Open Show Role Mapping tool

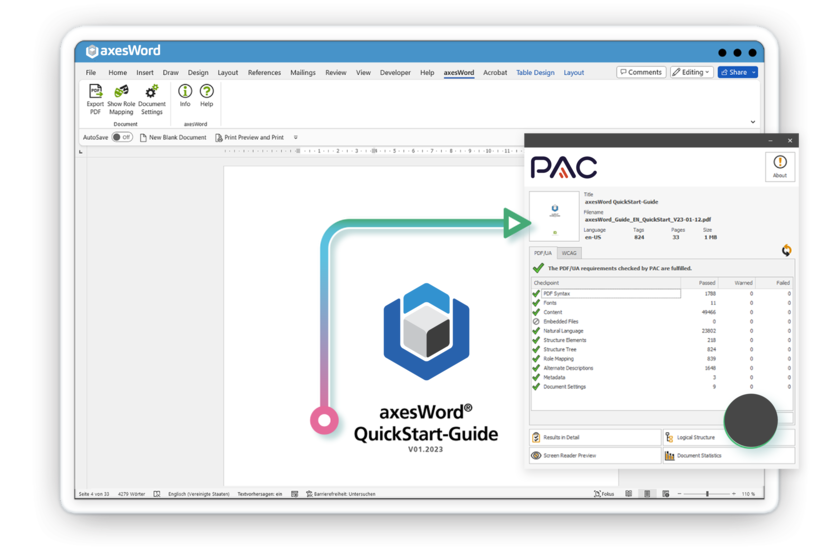[121, 99]
